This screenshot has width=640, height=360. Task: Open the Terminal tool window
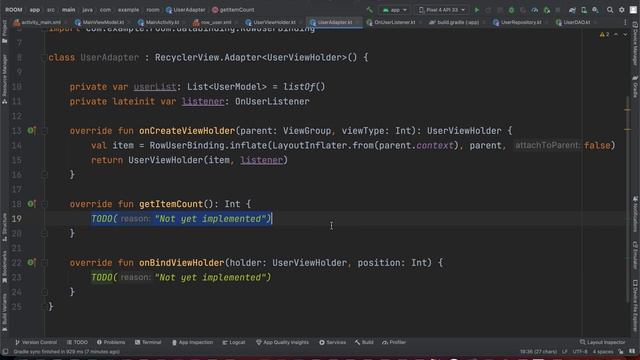(148, 342)
